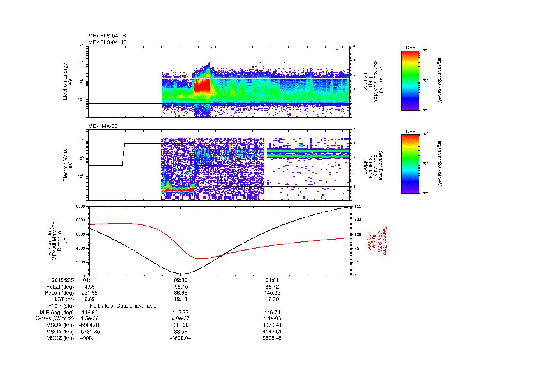The height and width of the screenshot is (392, 555).
Task: Click the 'MEx ELS-04 LR' plot title
Action: pos(107,36)
